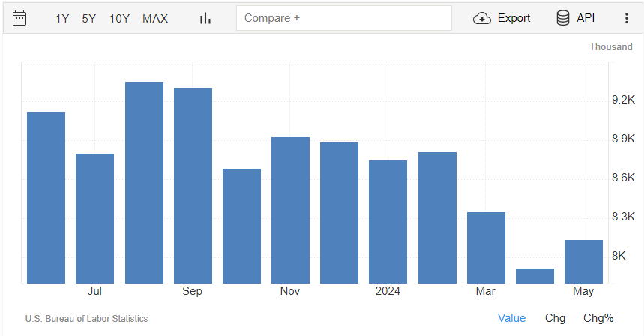Click the Mar bar in chart
Image resolution: width=644 pixels, height=336 pixels.
(x=487, y=247)
